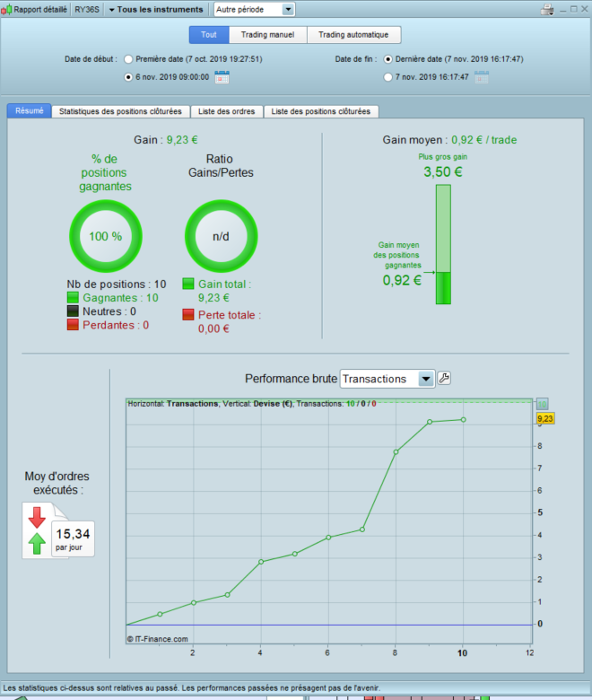Image resolution: width=592 pixels, height=700 pixels.
Task: Click the red Perte totale swatch
Action: pyautogui.click(x=188, y=314)
